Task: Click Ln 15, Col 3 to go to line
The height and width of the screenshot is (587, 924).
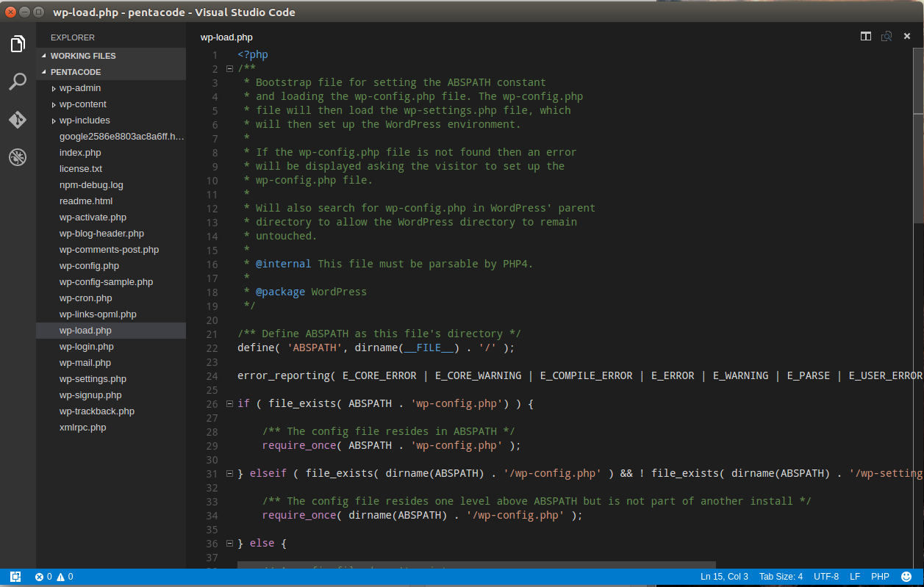Action: pos(724,577)
